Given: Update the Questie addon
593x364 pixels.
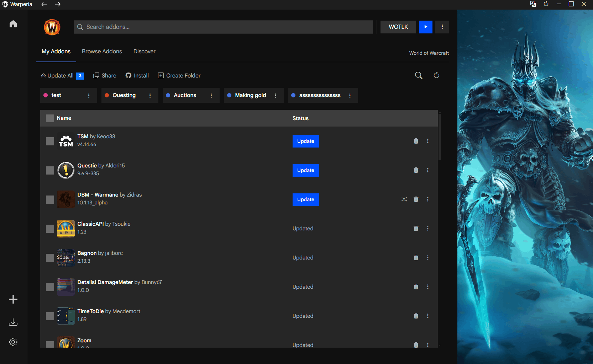Looking at the screenshot, I should click(306, 170).
